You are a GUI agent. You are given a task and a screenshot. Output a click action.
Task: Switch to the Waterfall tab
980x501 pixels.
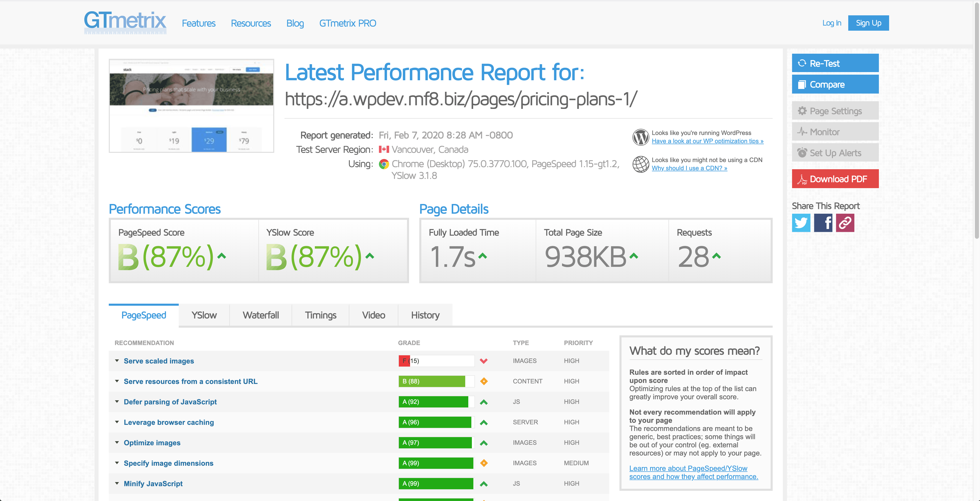click(x=261, y=315)
